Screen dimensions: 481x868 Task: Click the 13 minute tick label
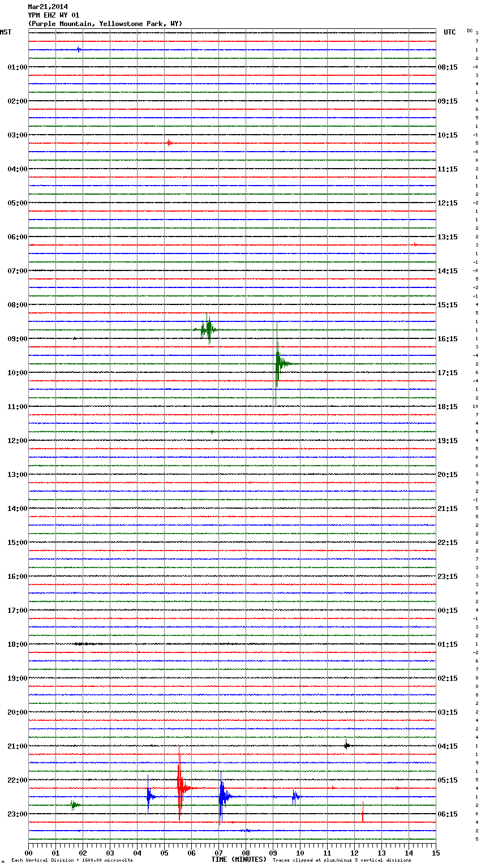[381, 853]
